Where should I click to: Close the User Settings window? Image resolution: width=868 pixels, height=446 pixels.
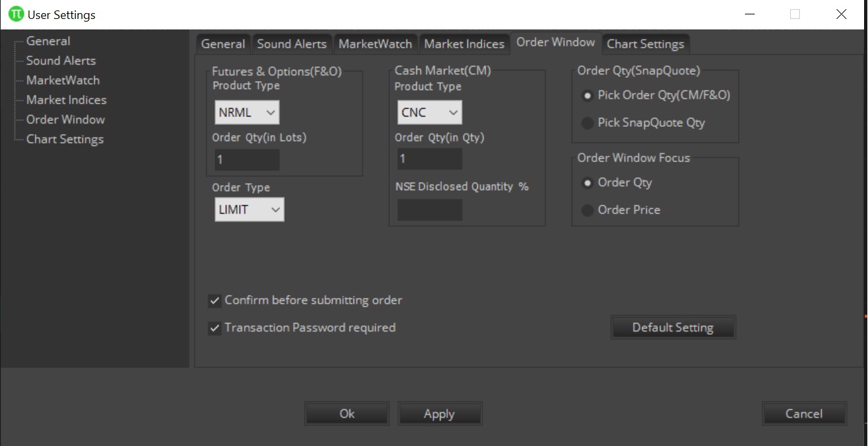pos(842,14)
